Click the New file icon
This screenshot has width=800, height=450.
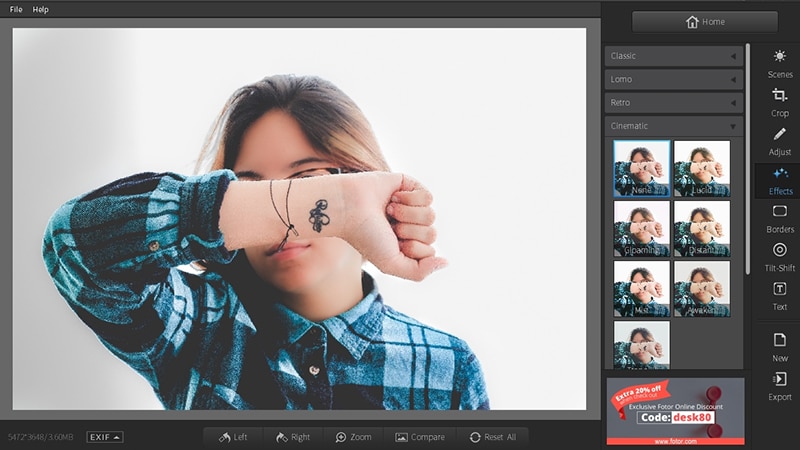coord(779,346)
